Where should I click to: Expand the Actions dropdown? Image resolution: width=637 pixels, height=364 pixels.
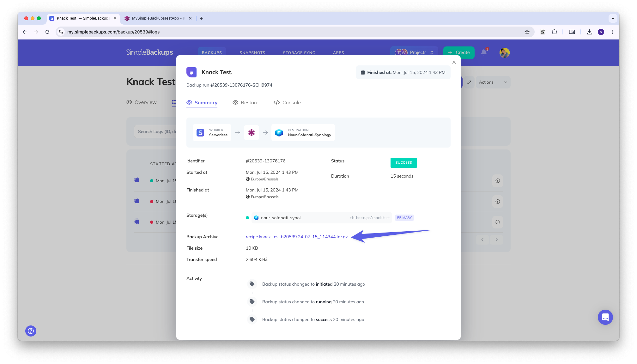(493, 82)
